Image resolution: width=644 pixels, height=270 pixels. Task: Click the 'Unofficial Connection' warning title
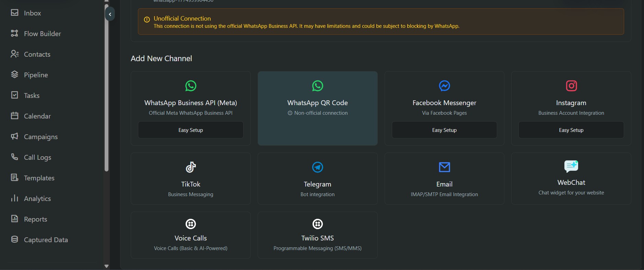182,19
